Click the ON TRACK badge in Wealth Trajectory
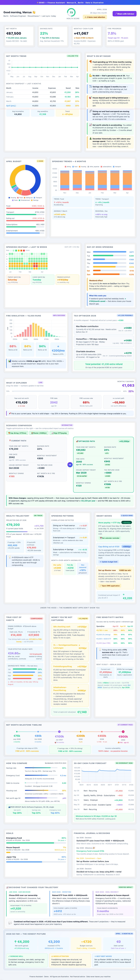Screen dimensions: 140x980 coord(38,516)
